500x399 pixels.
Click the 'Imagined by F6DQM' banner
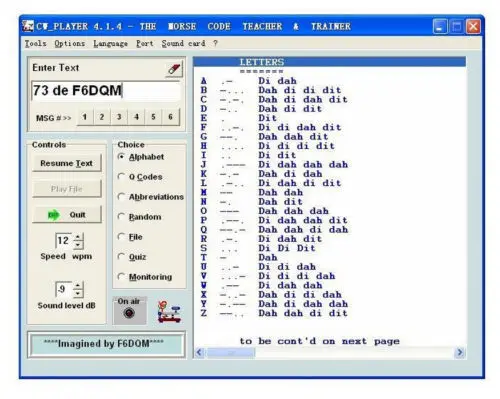click(x=106, y=345)
